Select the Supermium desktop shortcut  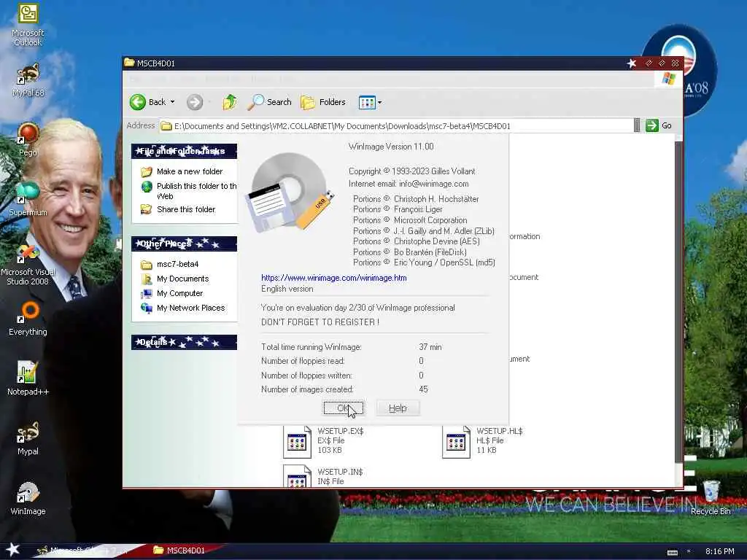coord(28,199)
